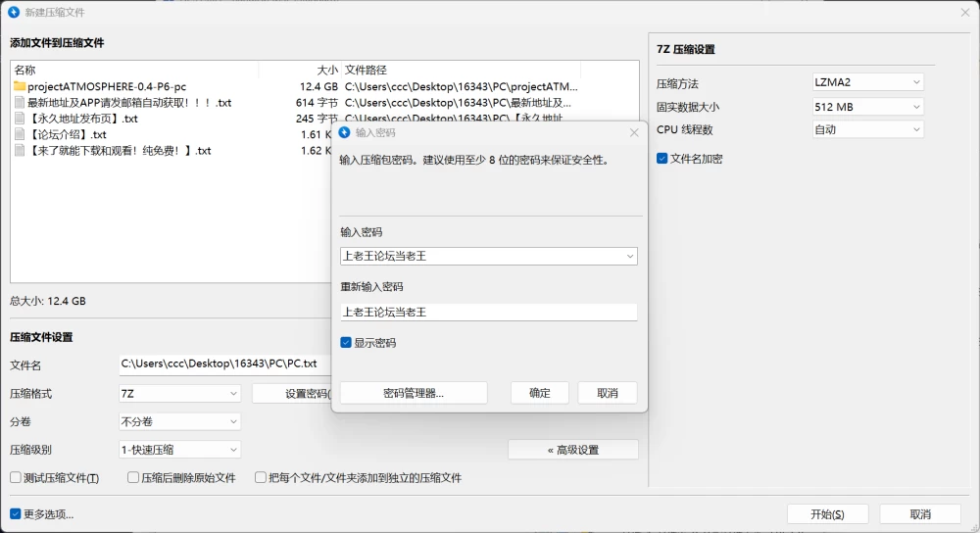980x533 pixels.
Task: Click the 文件名 path input field
Action: (225, 363)
